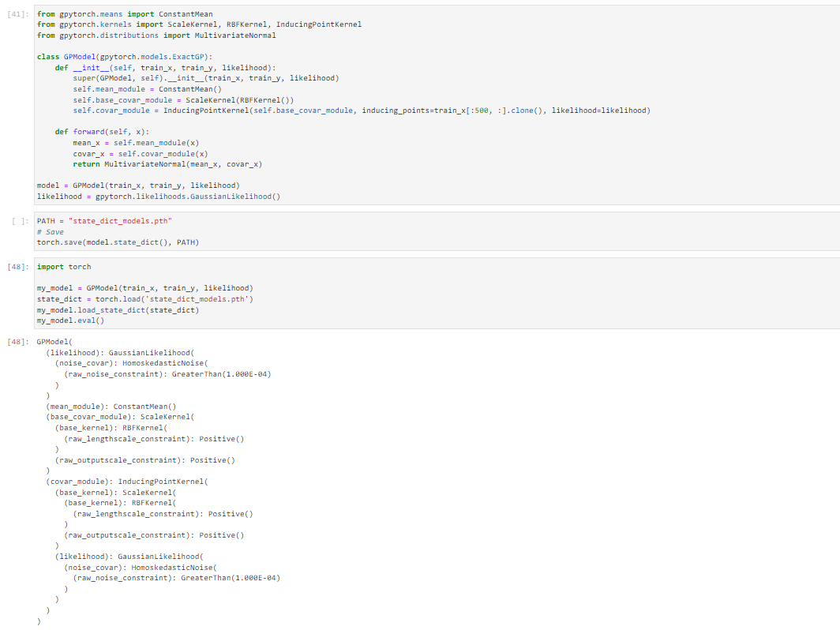This screenshot has height=630, width=840.
Task: Place cursor on 'my_model.eval()' line
Action: click(70, 321)
